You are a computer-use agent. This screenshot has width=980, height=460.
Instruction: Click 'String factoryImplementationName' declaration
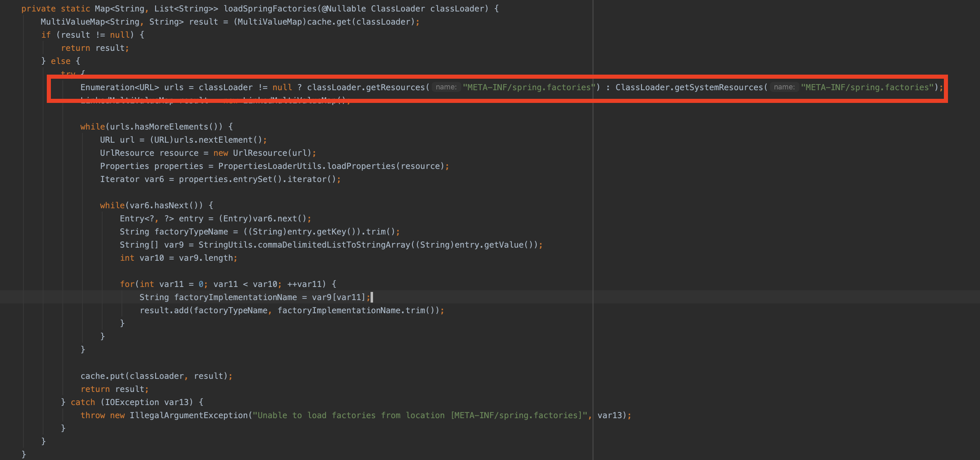pos(218,297)
